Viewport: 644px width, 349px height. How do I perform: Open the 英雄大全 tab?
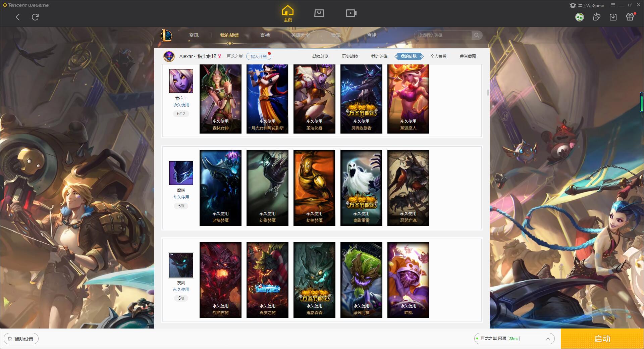[x=301, y=35]
